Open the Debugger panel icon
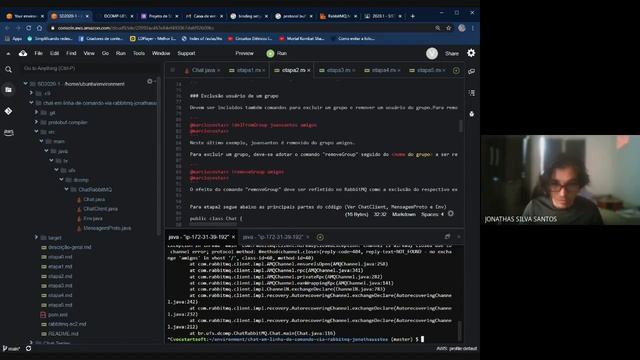This screenshot has height=360, width=640. click(x=471, y=114)
